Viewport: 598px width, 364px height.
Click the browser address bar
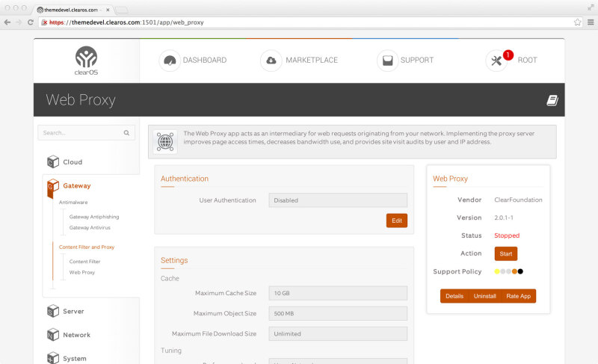coord(311,22)
